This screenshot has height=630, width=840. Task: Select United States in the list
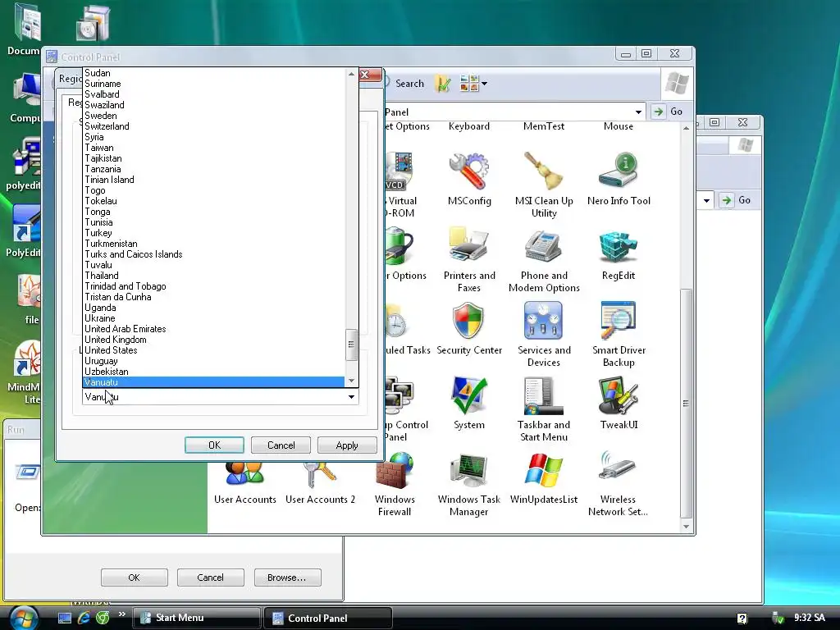[213, 350]
